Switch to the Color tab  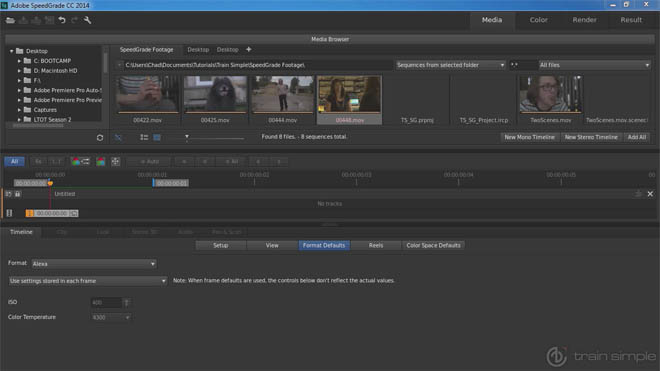tap(538, 20)
